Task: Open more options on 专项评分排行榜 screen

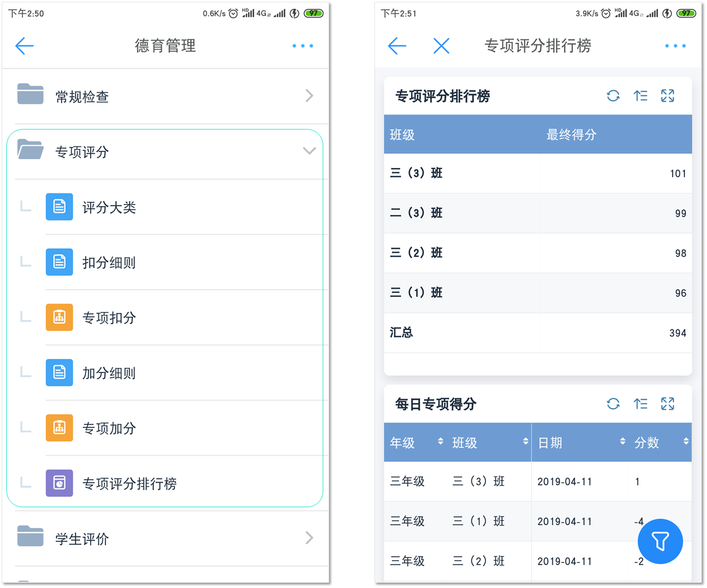Action: [x=676, y=46]
